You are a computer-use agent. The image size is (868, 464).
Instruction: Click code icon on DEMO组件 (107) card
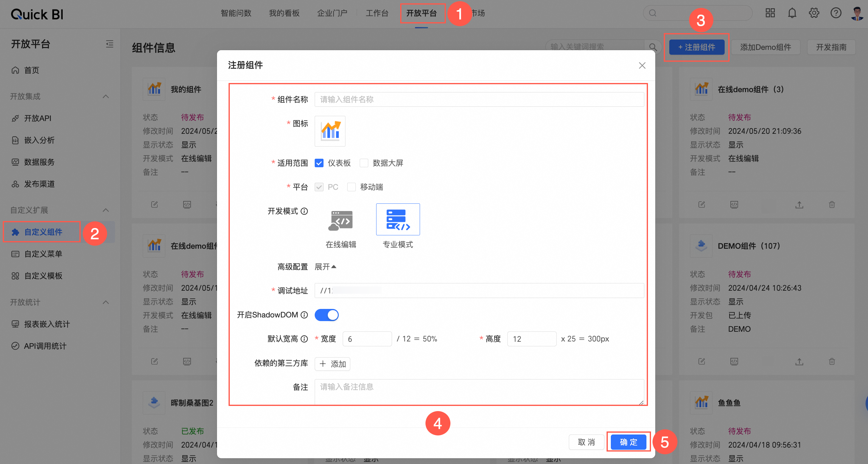click(734, 362)
